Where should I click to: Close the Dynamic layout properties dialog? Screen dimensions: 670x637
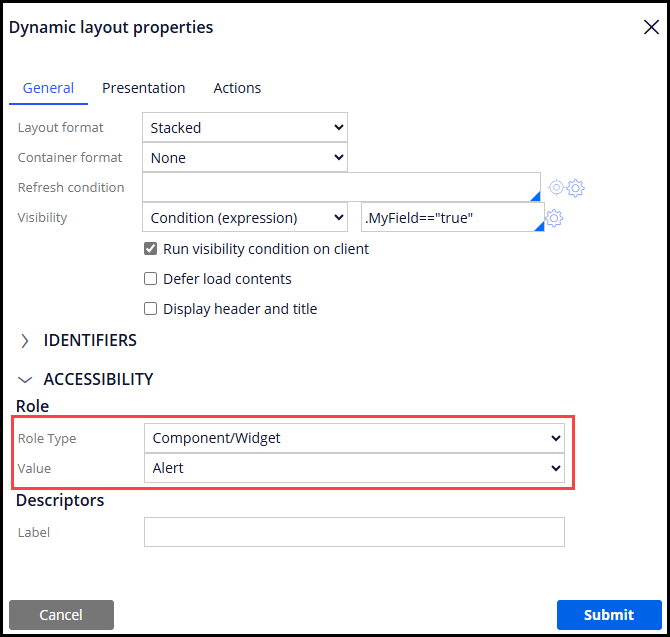pyautogui.click(x=651, y=27)
